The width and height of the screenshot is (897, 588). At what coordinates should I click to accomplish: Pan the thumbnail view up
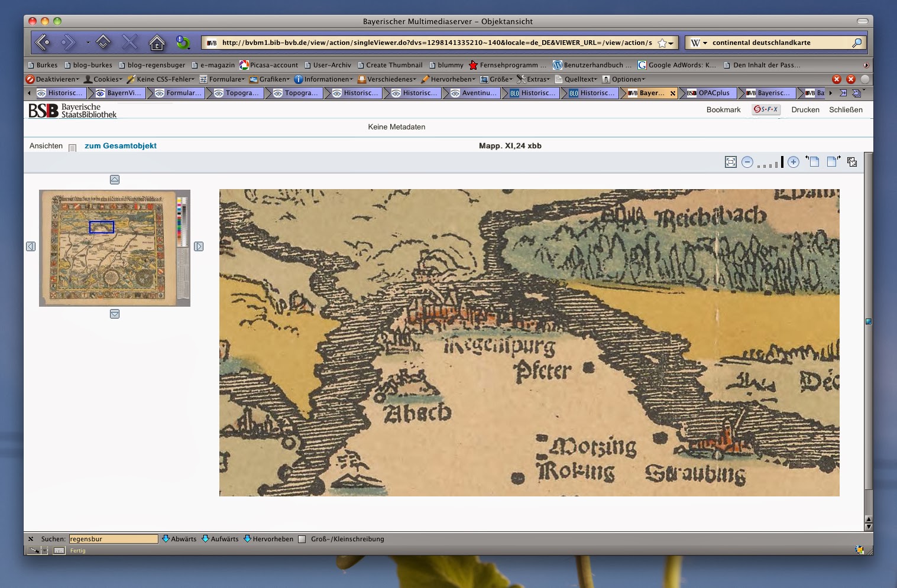click(x=115, y=180)
